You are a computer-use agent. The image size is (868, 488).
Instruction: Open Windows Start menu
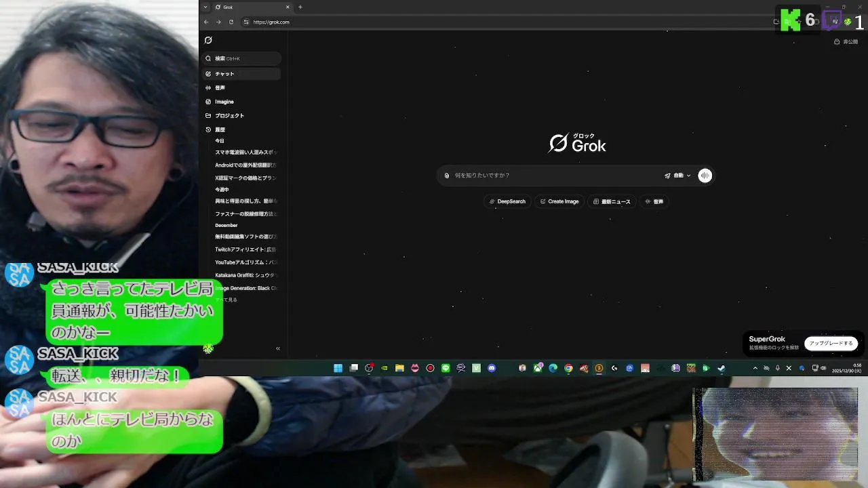click(338, 368)
